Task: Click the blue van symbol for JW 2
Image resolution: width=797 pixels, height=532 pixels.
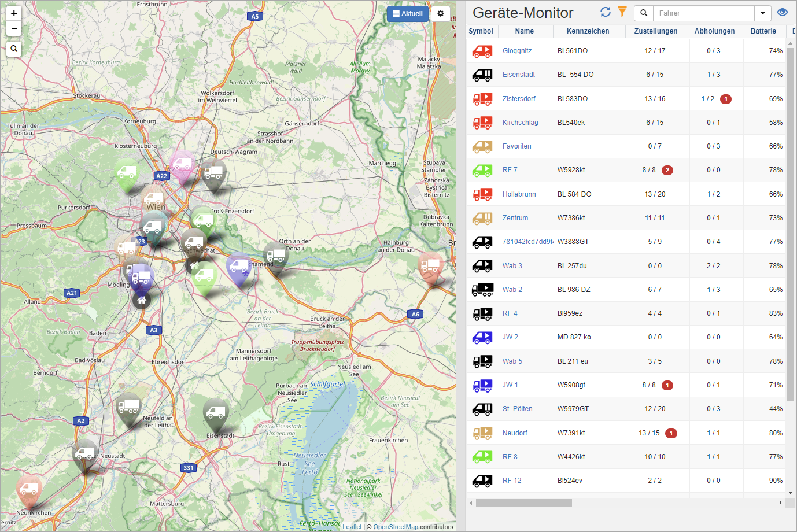Action: click(482, 337)
